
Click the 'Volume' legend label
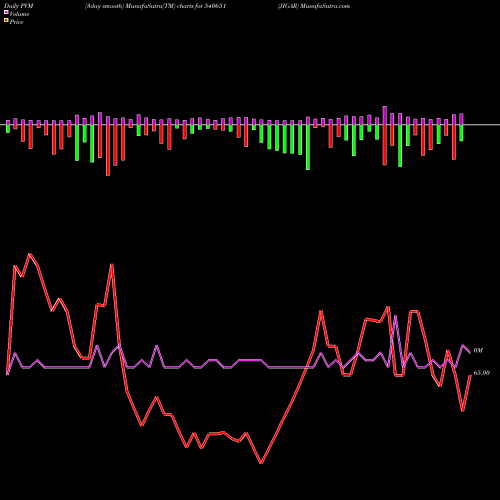tap(19, 14)
